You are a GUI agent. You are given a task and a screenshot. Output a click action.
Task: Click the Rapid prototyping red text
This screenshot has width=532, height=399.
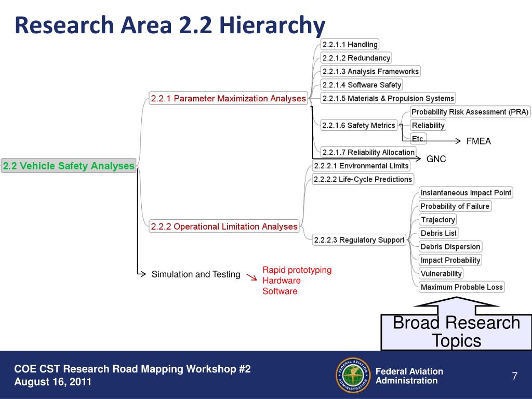click(x=297, y=270)
